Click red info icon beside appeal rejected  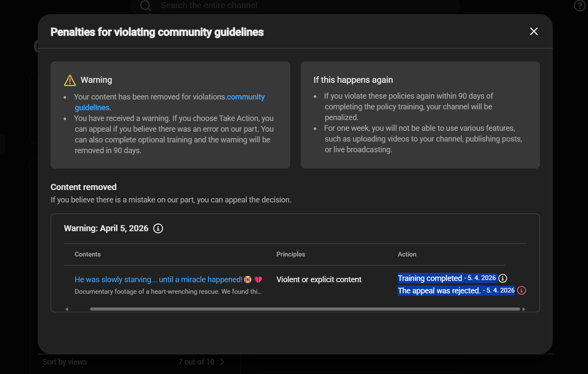tap(521, 290)
